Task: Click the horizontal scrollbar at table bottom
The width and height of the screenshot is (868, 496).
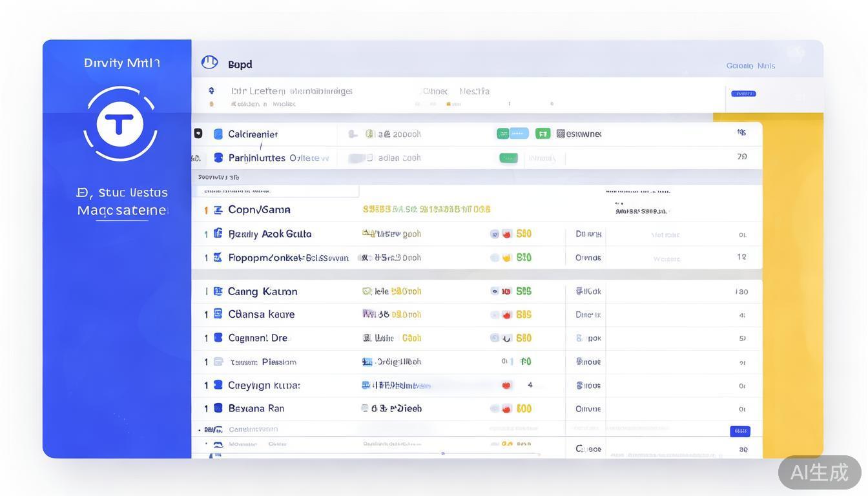Action: click(x=375, y=455)
